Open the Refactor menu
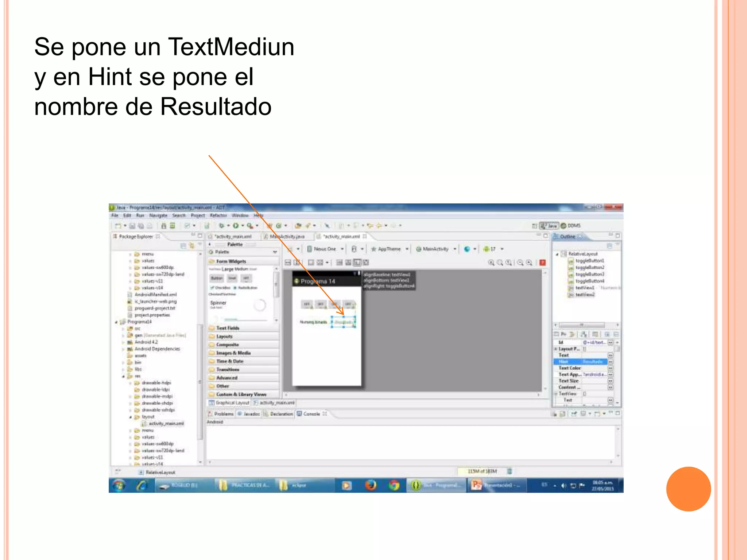 tap(218, 215)
